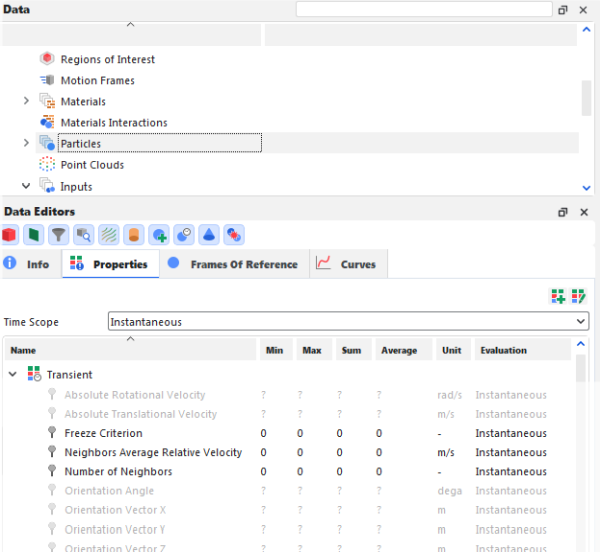Click the sort arrow above Data tree
This screenshot has width=600, height=552.
130,24
